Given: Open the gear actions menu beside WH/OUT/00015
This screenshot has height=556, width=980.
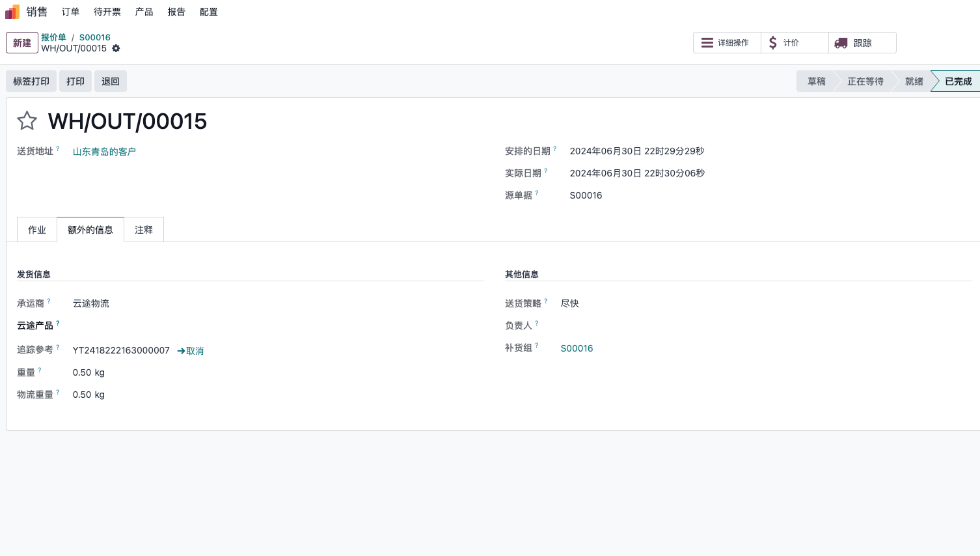Looking at the screenshot, I should coord(116,48).
